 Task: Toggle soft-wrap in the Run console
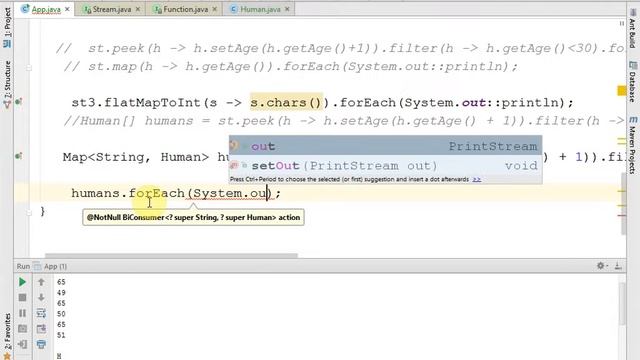[41, 313]
